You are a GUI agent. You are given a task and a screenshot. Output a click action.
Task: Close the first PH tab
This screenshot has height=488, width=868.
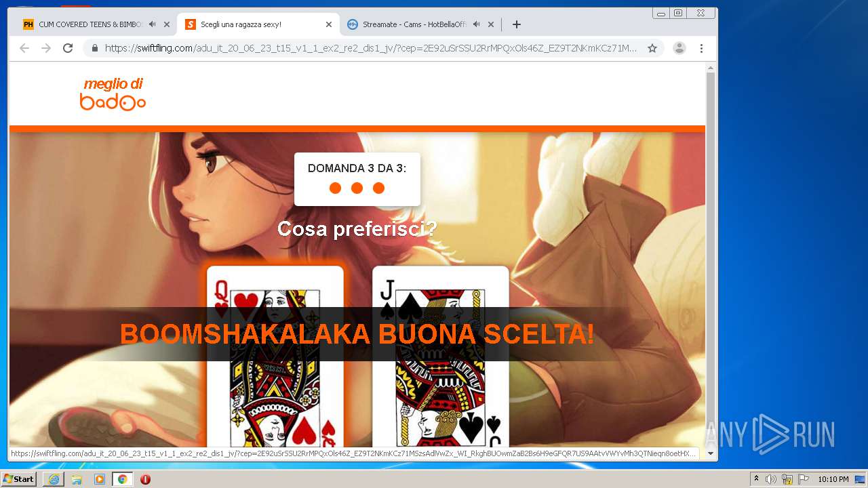tap(167, 24)
